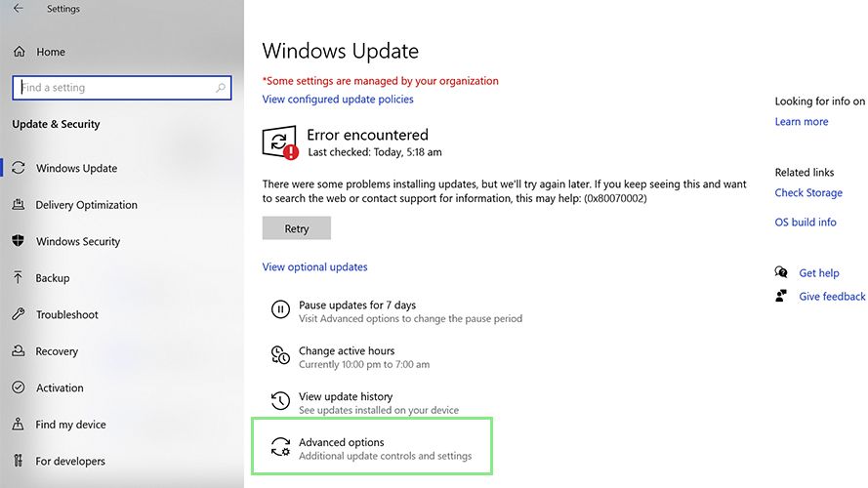Click 'Some settings are managed by your organization'
868x488 pixels.
[381, 81]
